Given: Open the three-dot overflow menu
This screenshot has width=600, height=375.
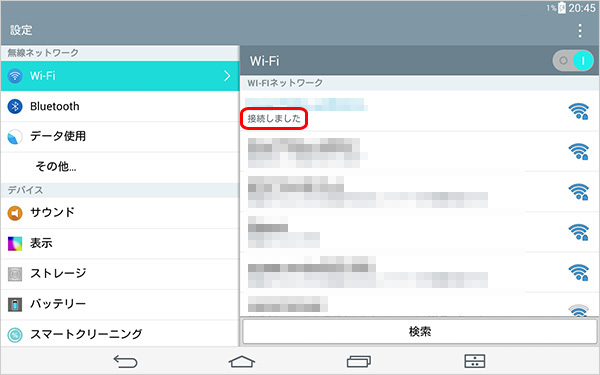Looking at the screenshot, I should pyautogui.click(x=580, y=31).
